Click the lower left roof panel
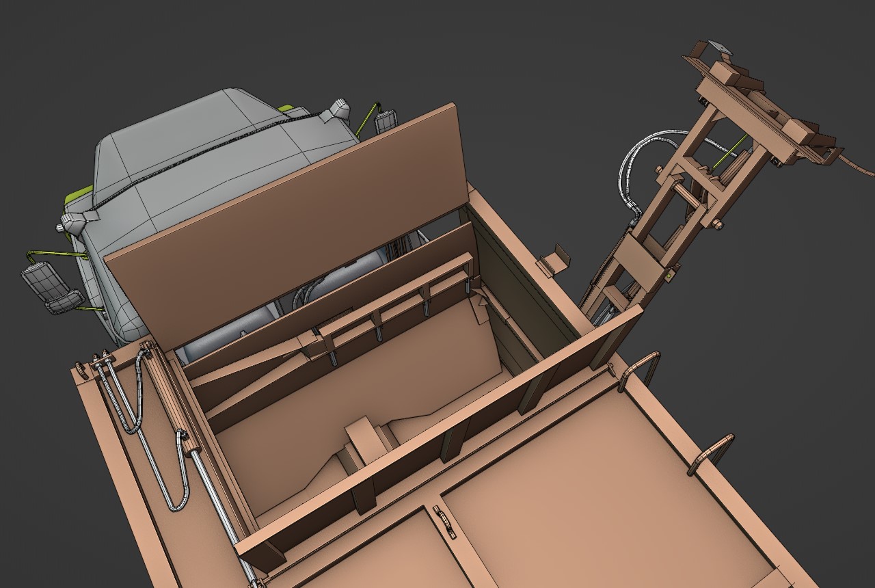This screenshot has width=875, height=588. click(383, 554)
